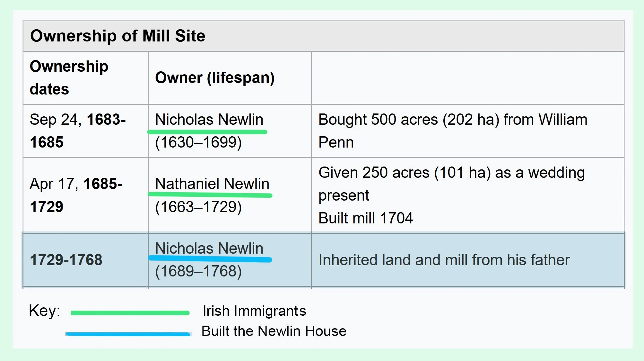Viewport: 644px width, 361px height.
Task: Click the "Ownership of Mill Site" table title
Action: 117,36
